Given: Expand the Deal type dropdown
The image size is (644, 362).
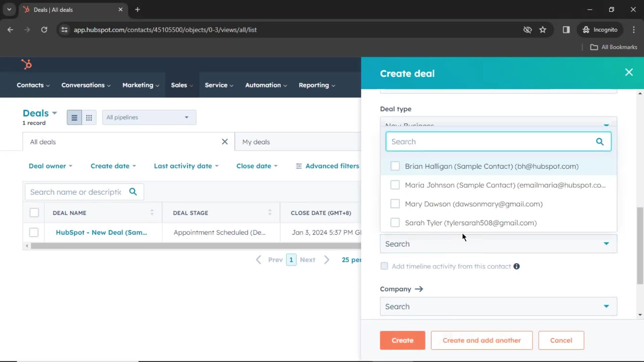Looking at the screenshot, I should (x=606, y=125).
